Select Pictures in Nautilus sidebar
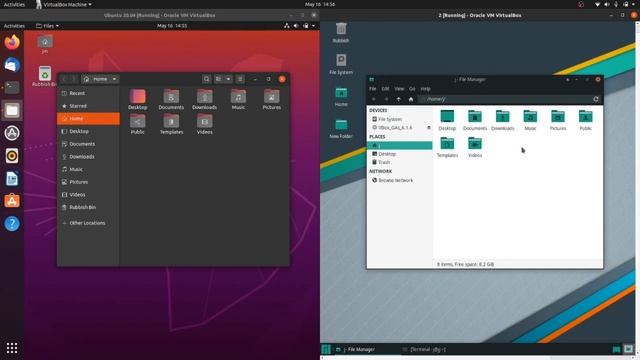Viewport: 640px width, 360px height. click(x=89, y=182)
